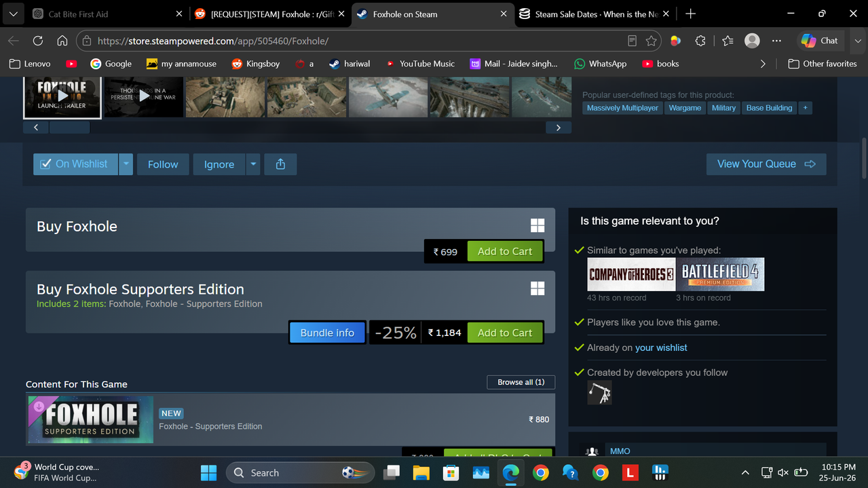Refresh the Steam page
This screenshot has height=488, width=868.
click(x=38, y=41)
